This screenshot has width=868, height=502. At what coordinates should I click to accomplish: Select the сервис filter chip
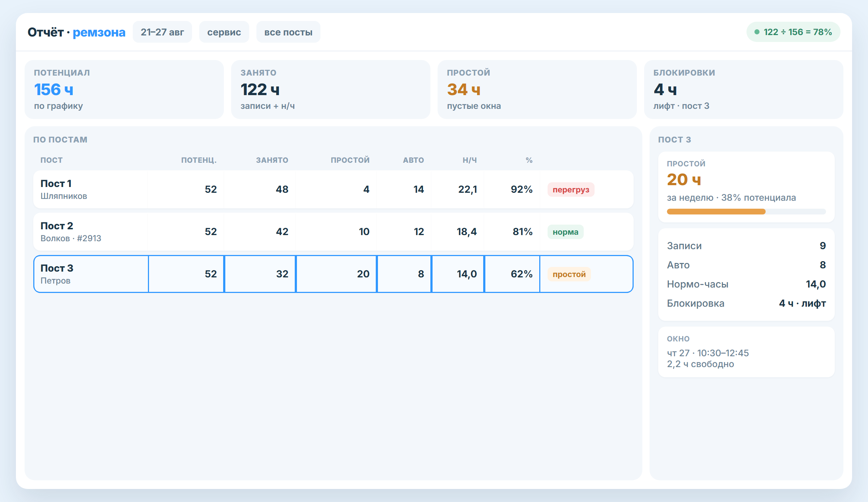point(224,32)
